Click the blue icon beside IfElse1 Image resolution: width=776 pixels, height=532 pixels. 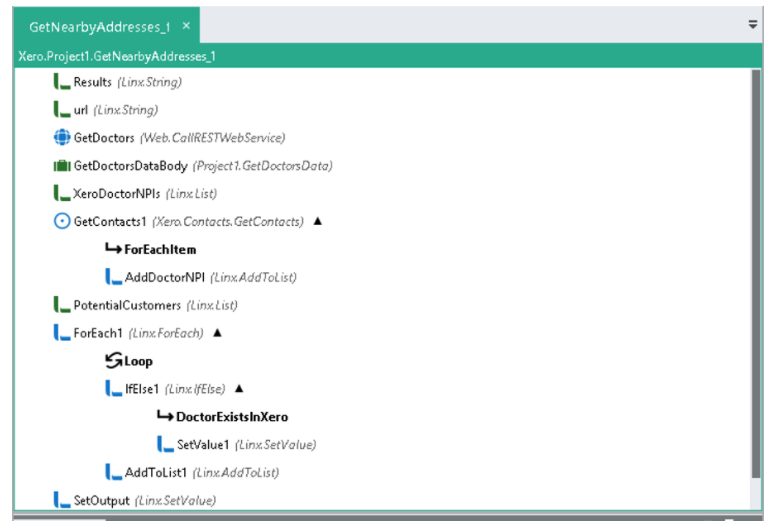point(113,388)
